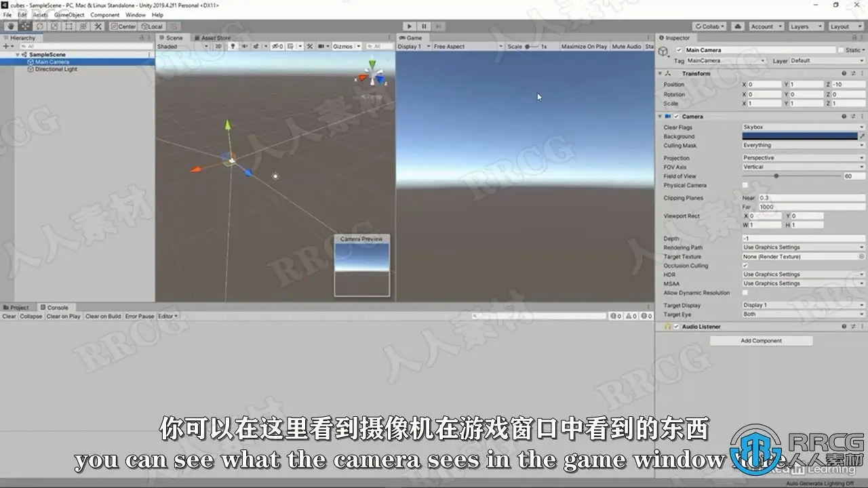Open Free Aspect dropdown
Image resolution: width=868 pixels, height=488 pixels.
[468, 46]
